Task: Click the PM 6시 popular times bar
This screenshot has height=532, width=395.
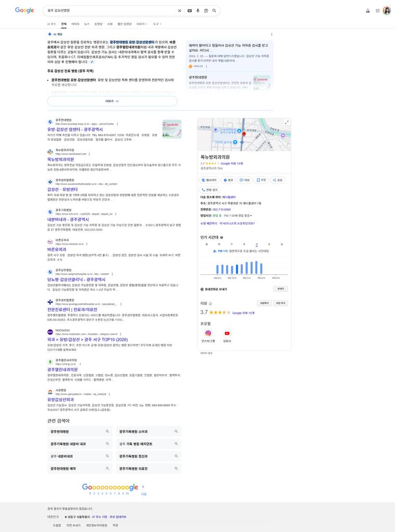Action: tap(261, 268)
